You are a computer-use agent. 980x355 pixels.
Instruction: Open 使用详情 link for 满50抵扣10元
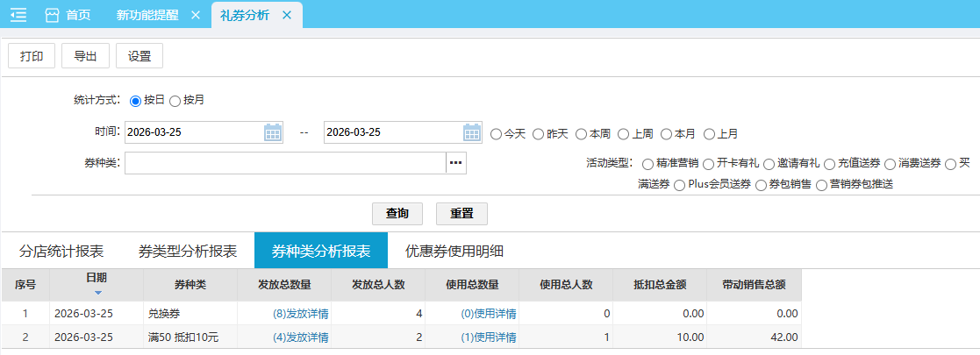click(x=488, y=337)
